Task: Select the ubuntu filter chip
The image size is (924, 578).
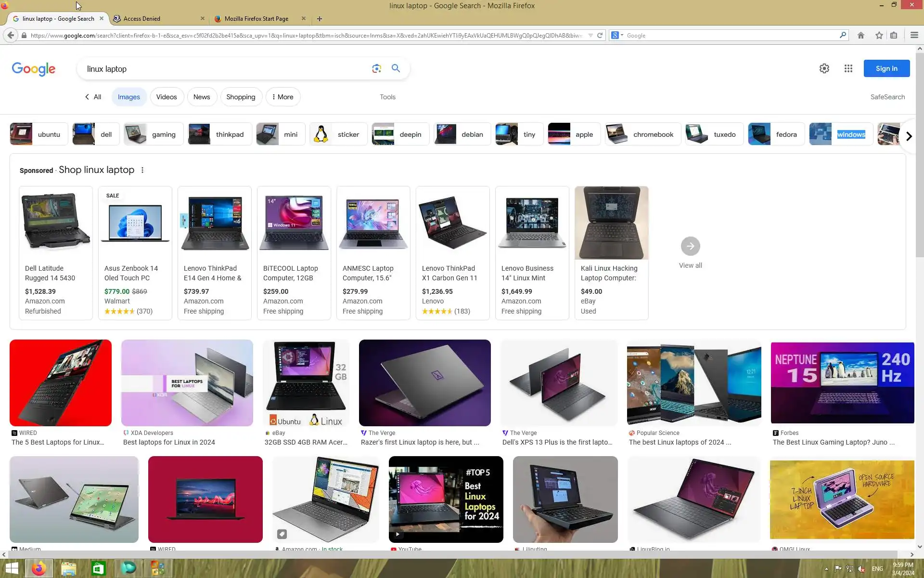Action: tap(38, 134)
